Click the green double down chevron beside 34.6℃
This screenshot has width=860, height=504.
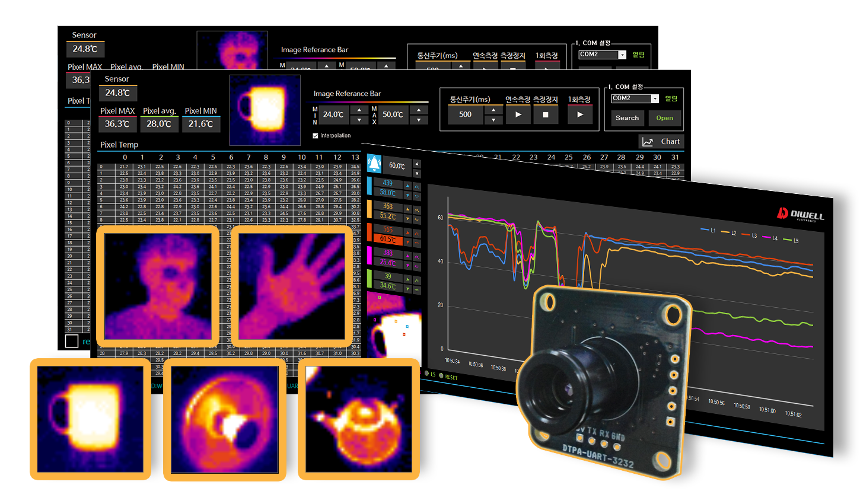[417, 289]
